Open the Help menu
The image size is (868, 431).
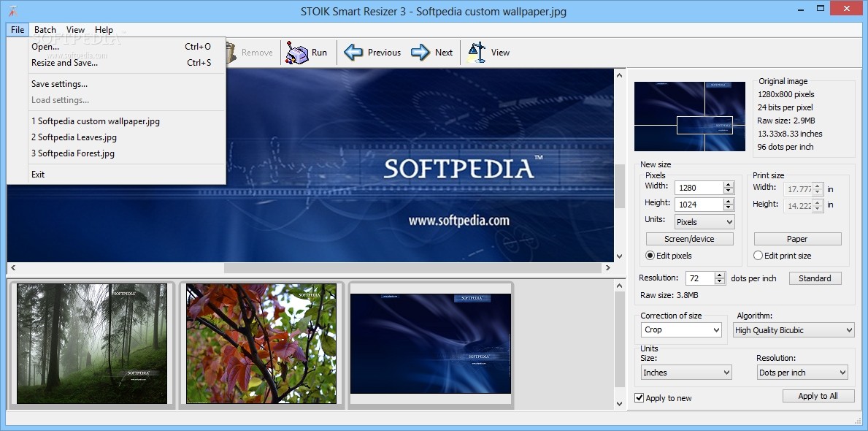(x=104, y=30)
